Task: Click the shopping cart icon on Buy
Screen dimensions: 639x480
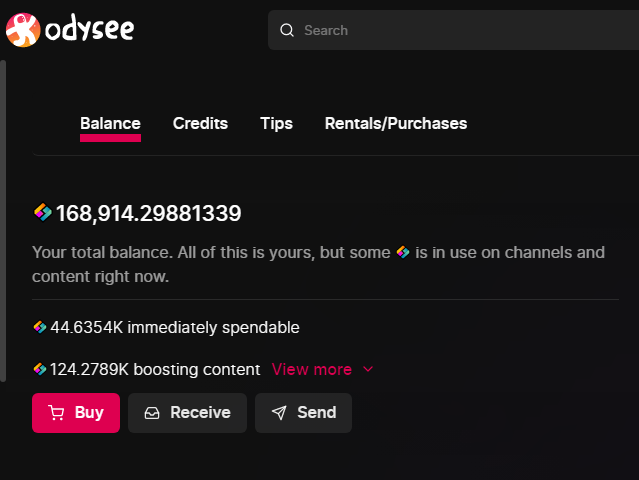Action: click(56, 413)
